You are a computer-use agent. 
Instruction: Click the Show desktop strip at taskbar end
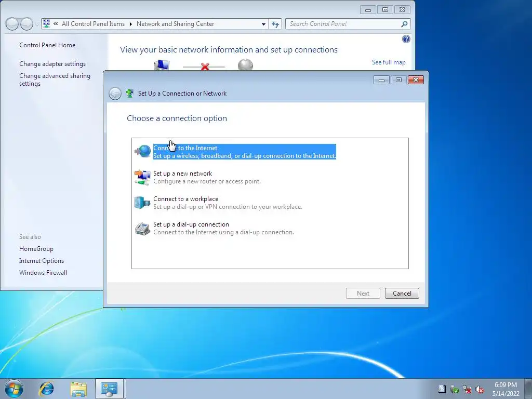pos(529,389)
